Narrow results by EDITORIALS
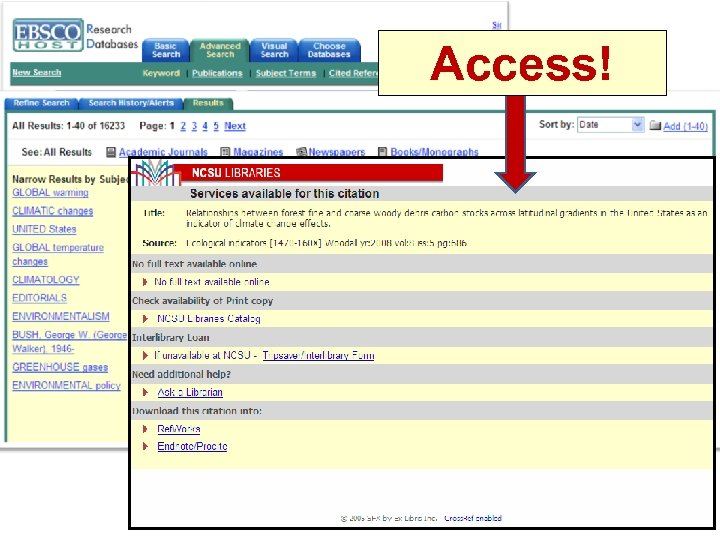 (x=39, y=298)
